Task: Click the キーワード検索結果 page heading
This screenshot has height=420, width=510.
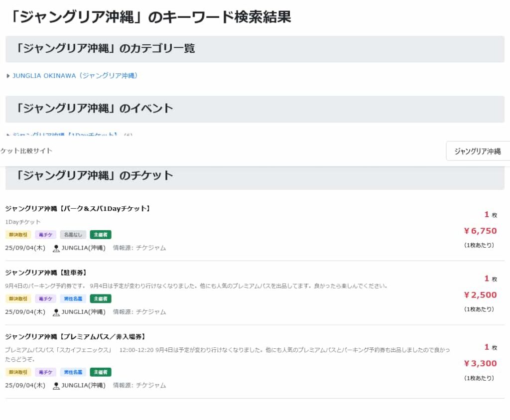Action: tap(150, 17)
